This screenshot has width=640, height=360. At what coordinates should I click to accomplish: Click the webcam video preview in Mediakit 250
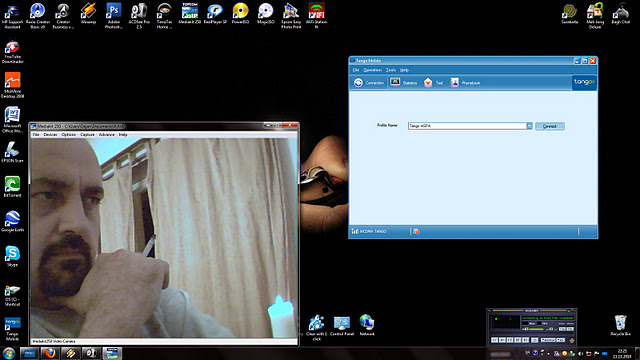pyautogui.click(x=164, y=238)
